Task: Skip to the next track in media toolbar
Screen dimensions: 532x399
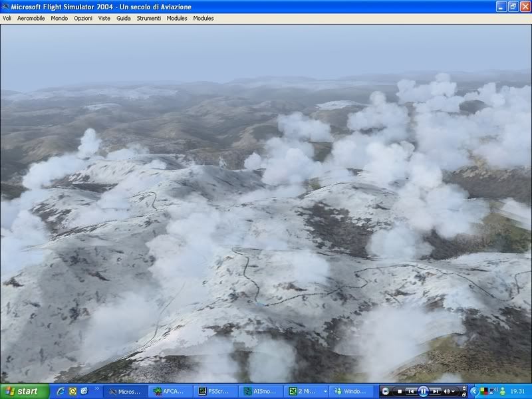Action: click(x=436, y=392)
